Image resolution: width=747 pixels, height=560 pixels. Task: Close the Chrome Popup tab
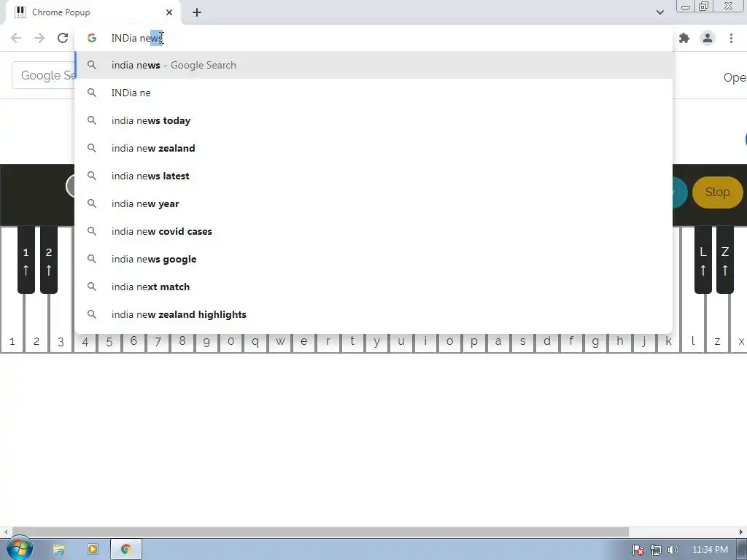tap(169, 12)
